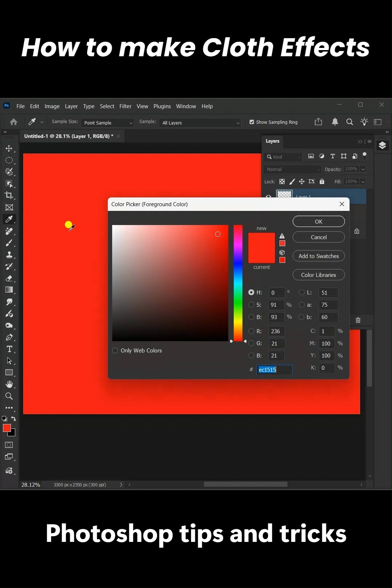Viewport: 392px width, 588px height.
Task: Open Color Libraries
Action: 319,275
